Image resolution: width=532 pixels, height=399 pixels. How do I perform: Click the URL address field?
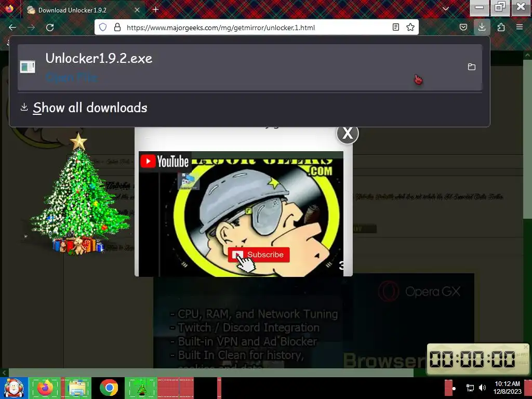tap(220, 28)
